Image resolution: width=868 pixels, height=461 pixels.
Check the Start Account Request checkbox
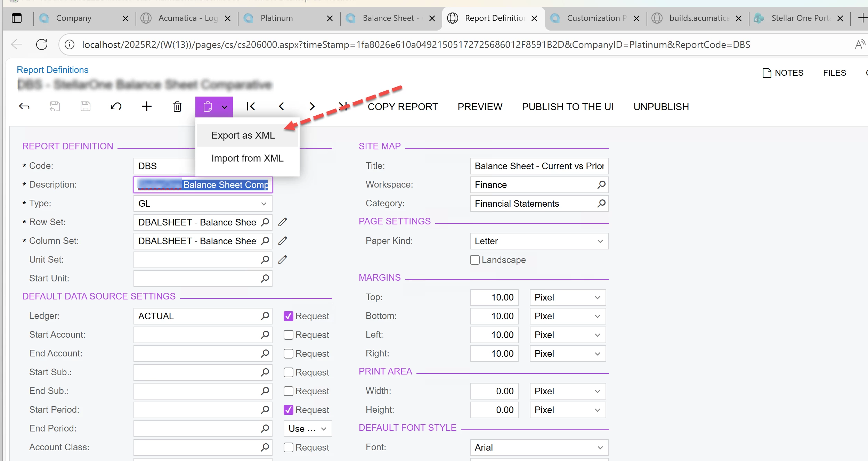coord(289,335)
